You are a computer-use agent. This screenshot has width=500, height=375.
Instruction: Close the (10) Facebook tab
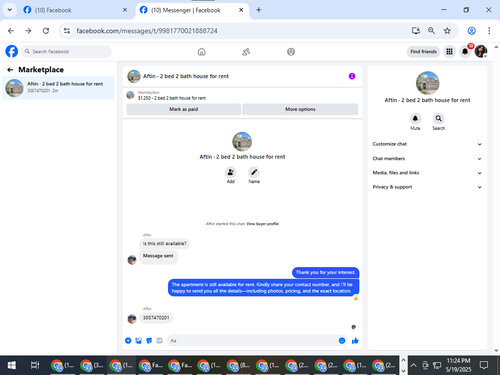(x=125, y=10)
